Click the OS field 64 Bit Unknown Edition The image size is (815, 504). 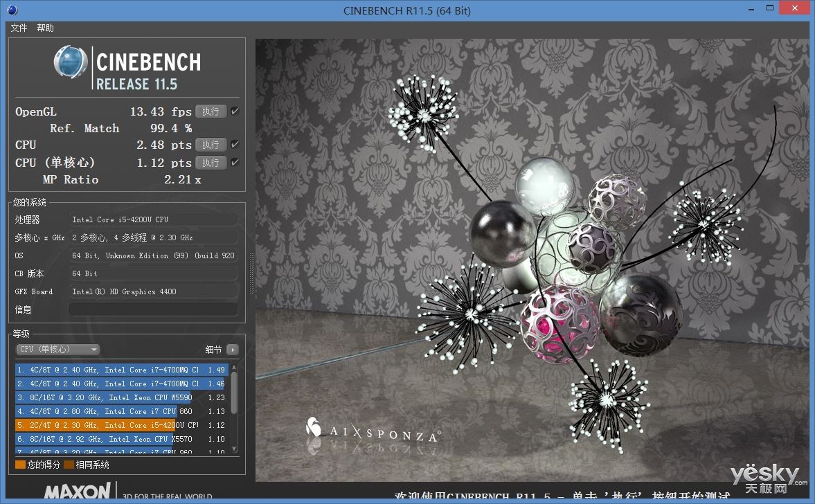coord(153,255)
